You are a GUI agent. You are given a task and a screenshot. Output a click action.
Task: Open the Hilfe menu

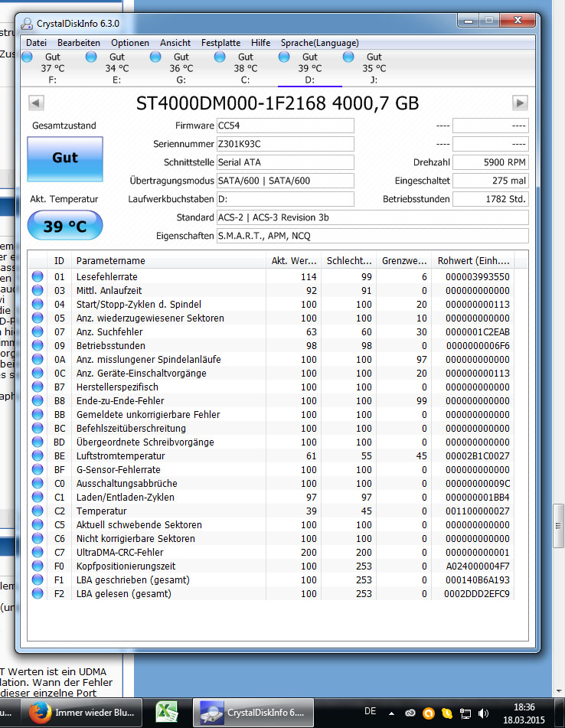tap(260, 43)
